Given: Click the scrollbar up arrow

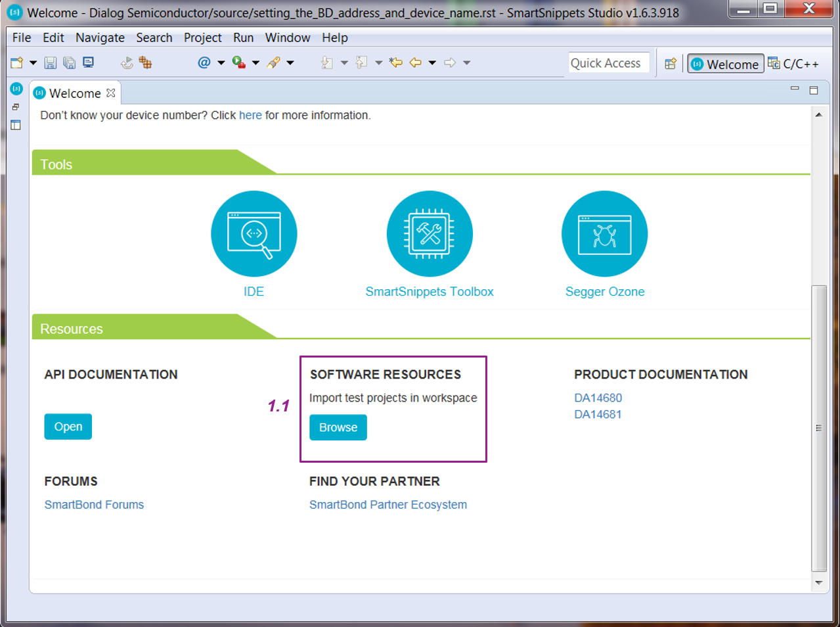Looking at the screenshot, I should [x=818, y=115].
